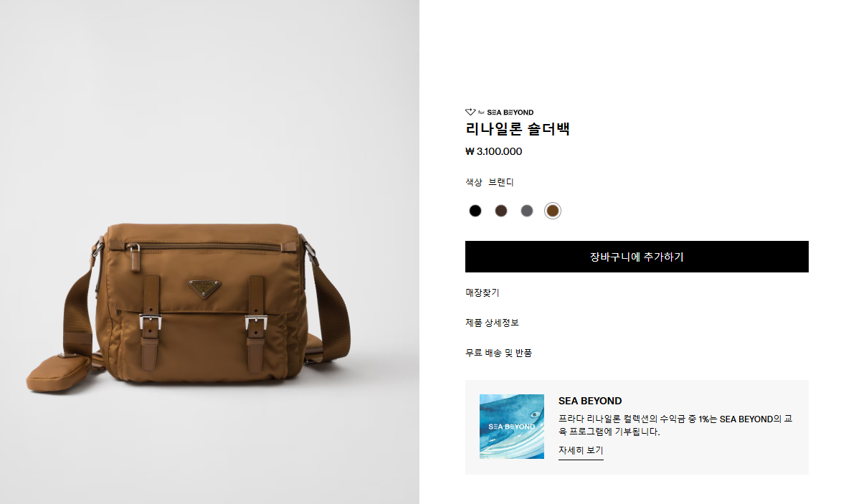Click the small pouch in the bag photo
The width and height of the screenshot is (846, 504).
pos(58,372)
